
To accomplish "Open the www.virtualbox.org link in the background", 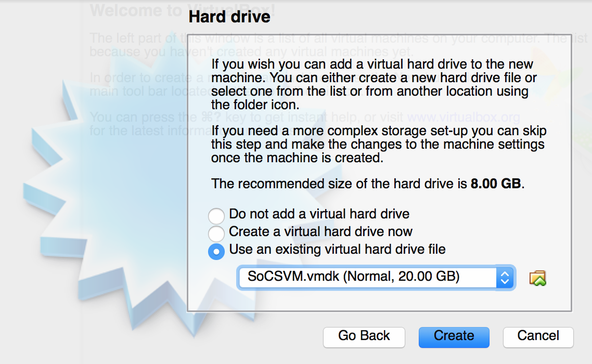I will tap(463, 118).
